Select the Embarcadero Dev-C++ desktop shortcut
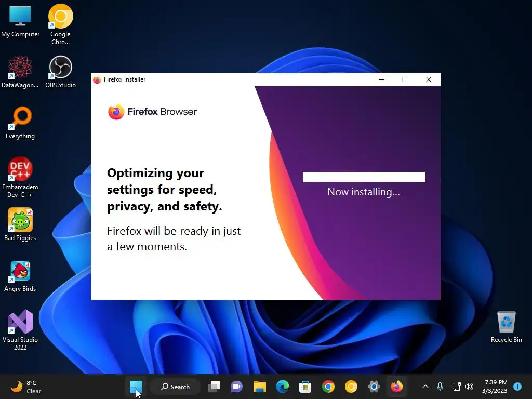 tap(20, 178)
